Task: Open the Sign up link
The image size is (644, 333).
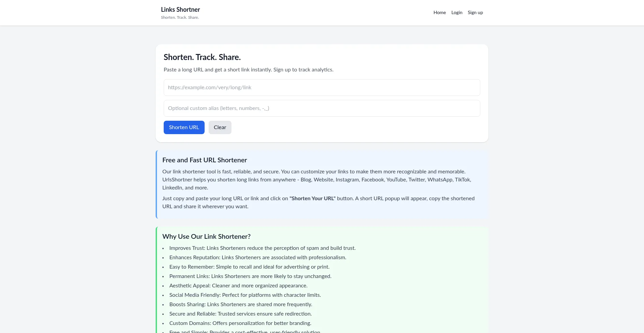Action: 475,12
